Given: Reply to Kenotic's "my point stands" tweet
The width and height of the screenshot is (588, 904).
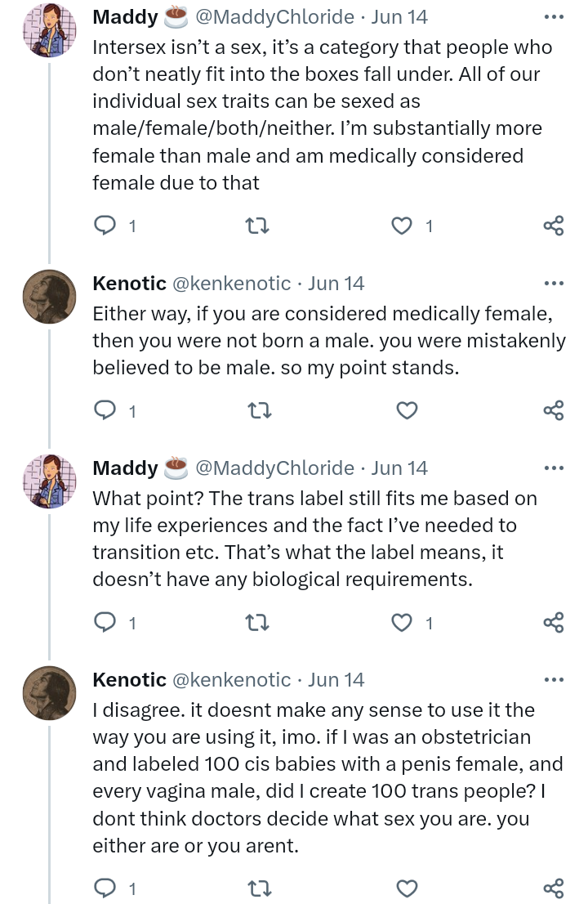Looking at the screenshot, I should click(106, 410).
